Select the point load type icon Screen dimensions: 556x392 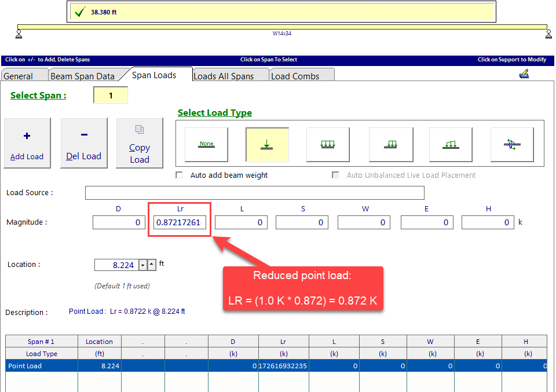click(x=267, y=144)
